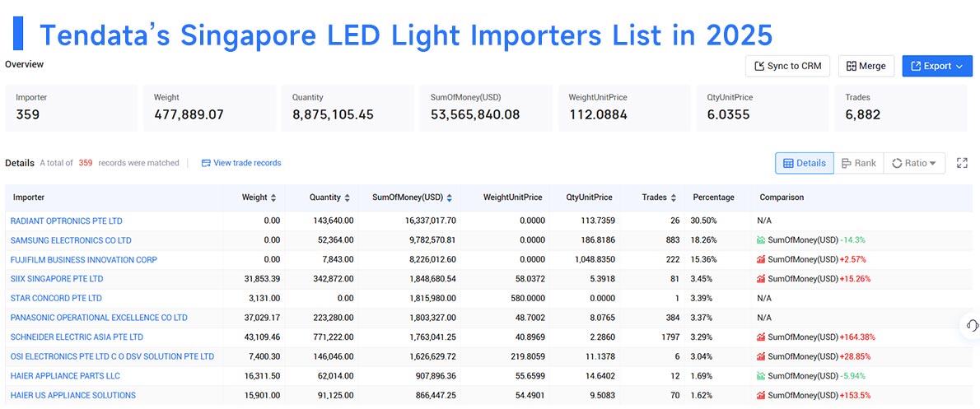The width and height of the screenshot is (980, 409).
Task: Open the Ratio dropdown
Action: (914, 163)
